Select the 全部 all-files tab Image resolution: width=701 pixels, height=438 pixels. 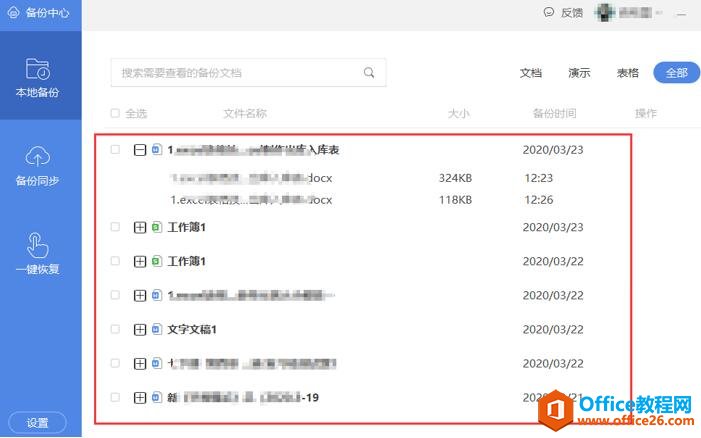click(676, 73)
